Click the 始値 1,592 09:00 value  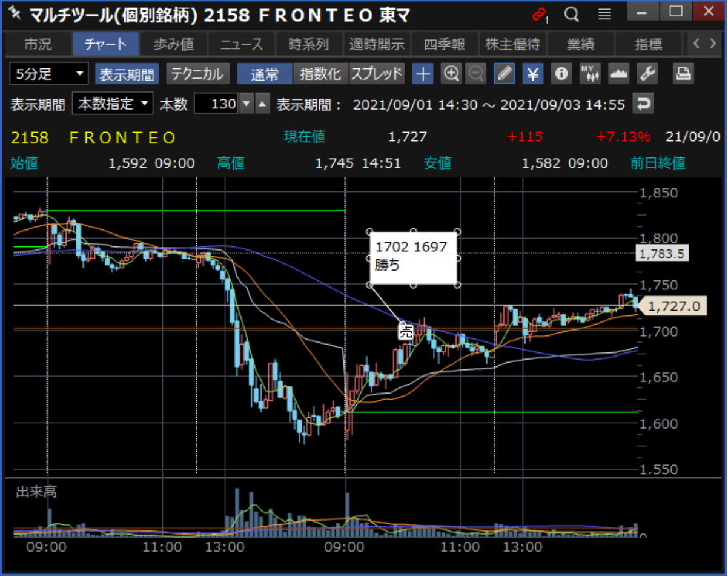(152, 163)
